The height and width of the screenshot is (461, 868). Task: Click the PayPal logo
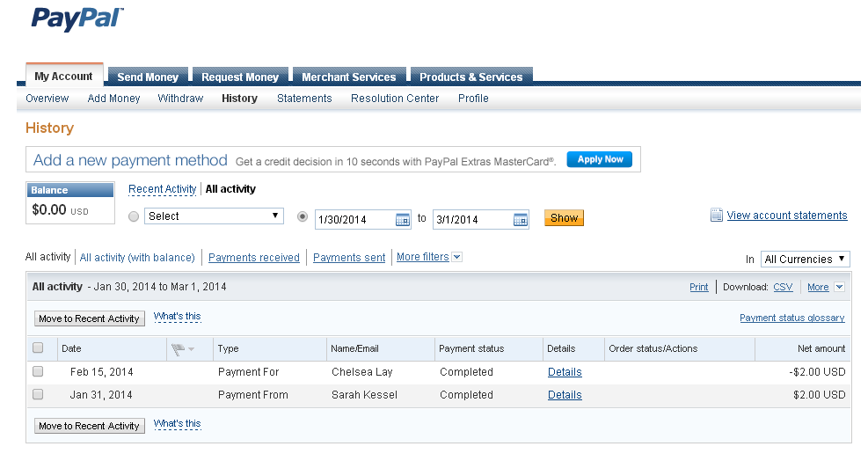coord(77,18)
